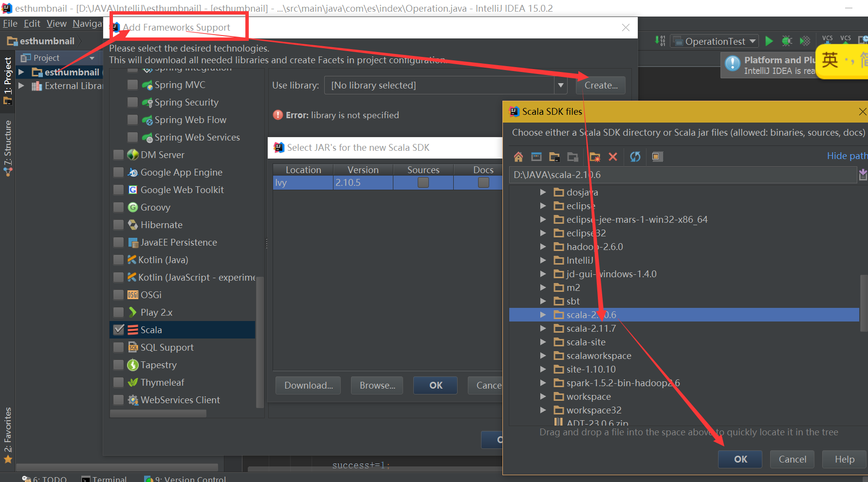Select the Ivy 2.10.5 row in SDK table
This screenshot has height=482, width=868.
click(388, 182)
